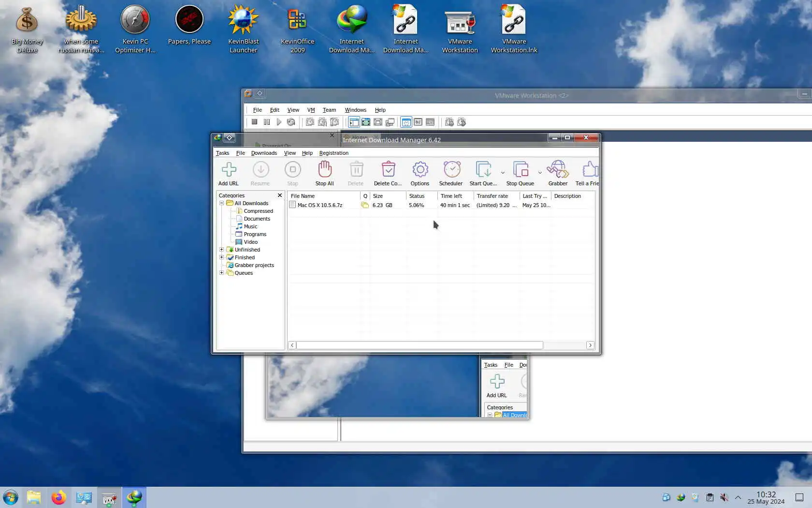Click Firefox icon in the taskbar
Screen dimensions: 812x508
point(59,497)
